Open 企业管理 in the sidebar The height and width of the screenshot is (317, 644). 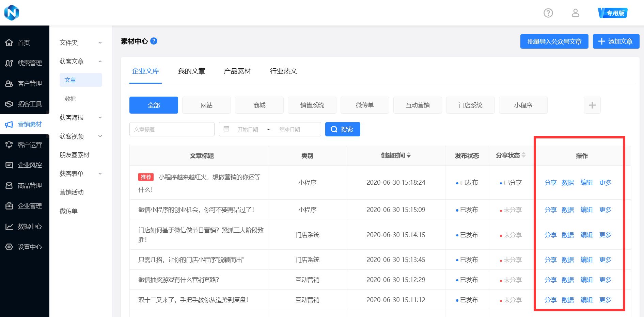(x=25, y=206)
